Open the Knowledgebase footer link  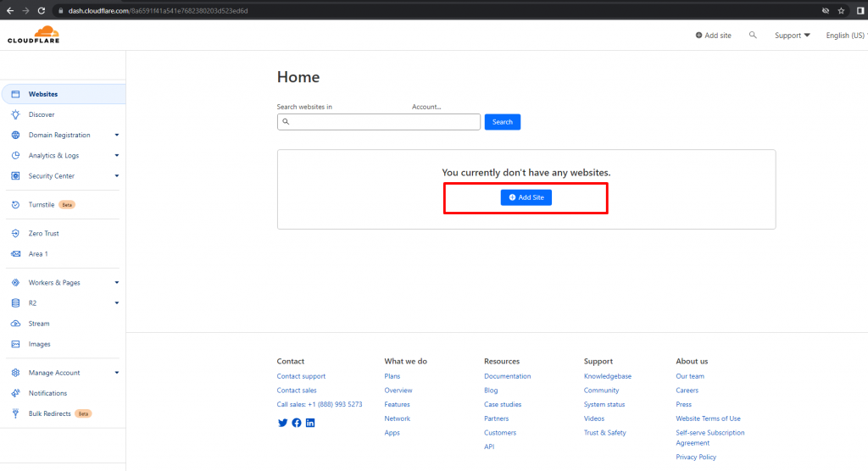pos(607,376)
